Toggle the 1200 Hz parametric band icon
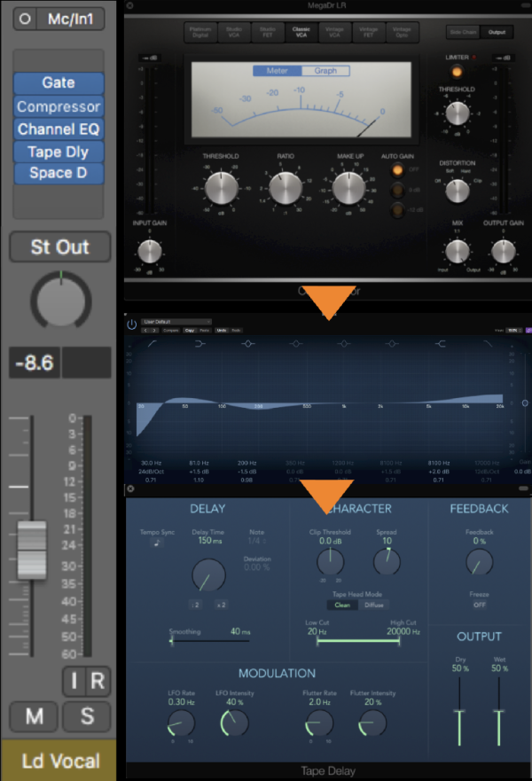The height and width of the screenshot is (781, 532). (344, 344)
